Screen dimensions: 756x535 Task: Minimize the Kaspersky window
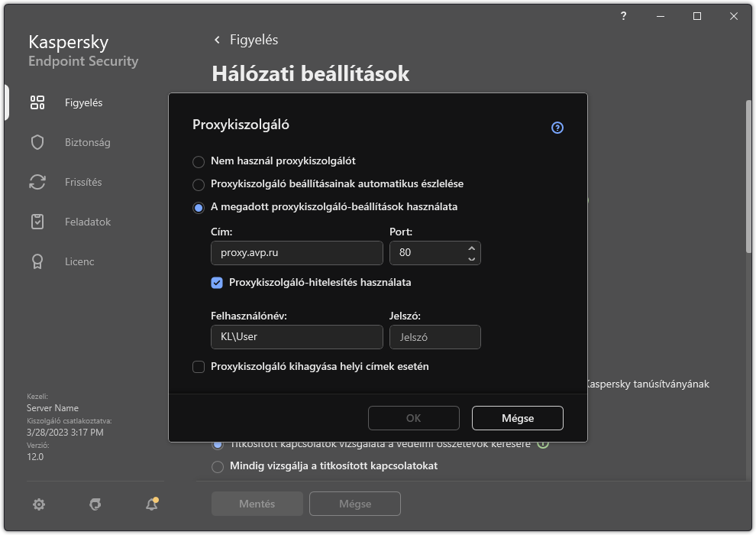(x=661, y=16)
